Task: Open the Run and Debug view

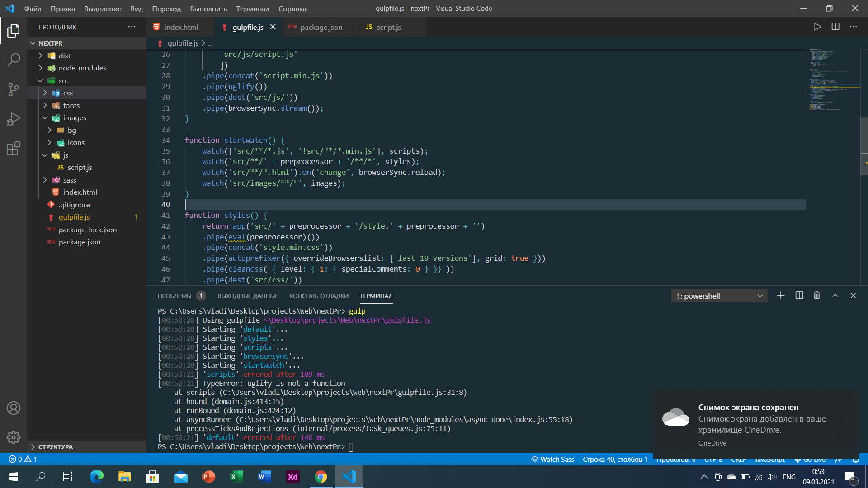Action: click(x=14, y=118)
